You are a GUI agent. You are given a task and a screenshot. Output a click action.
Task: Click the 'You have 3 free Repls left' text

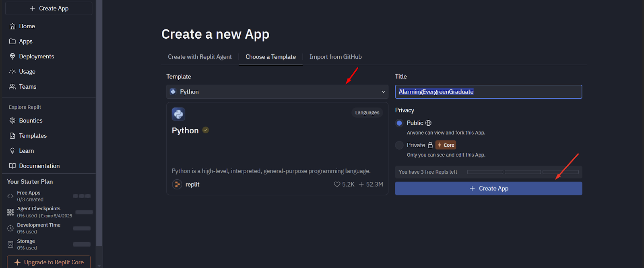click(428, 172)
